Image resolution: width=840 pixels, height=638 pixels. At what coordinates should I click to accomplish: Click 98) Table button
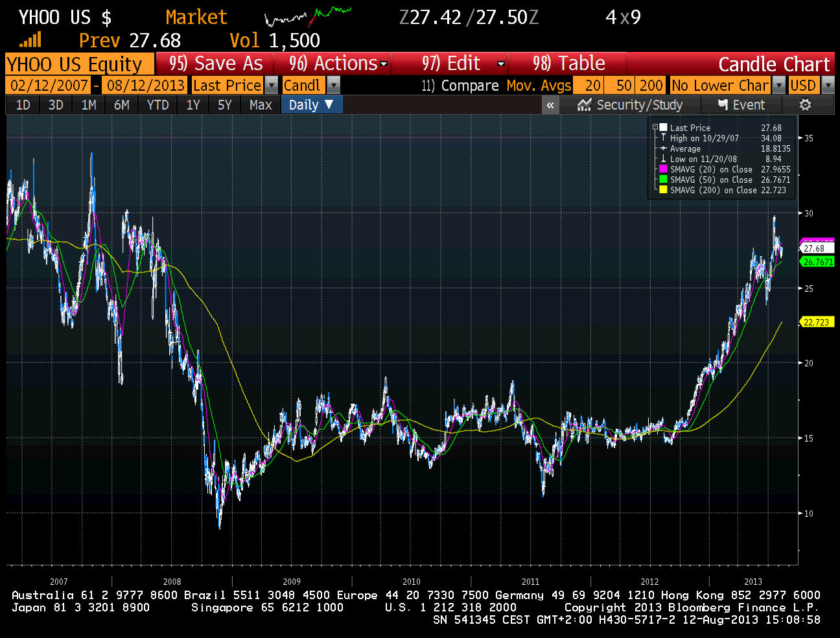coord(568,64)
